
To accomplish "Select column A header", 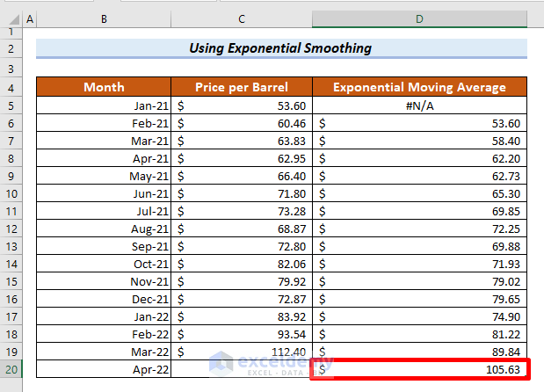I will [x=30, y=19].
